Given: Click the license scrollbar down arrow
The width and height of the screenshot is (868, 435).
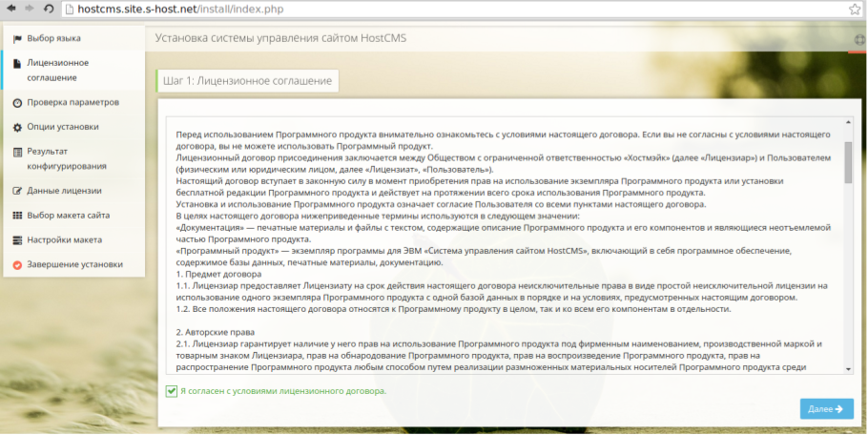Looking at the screenshot, I should (848, 369).
